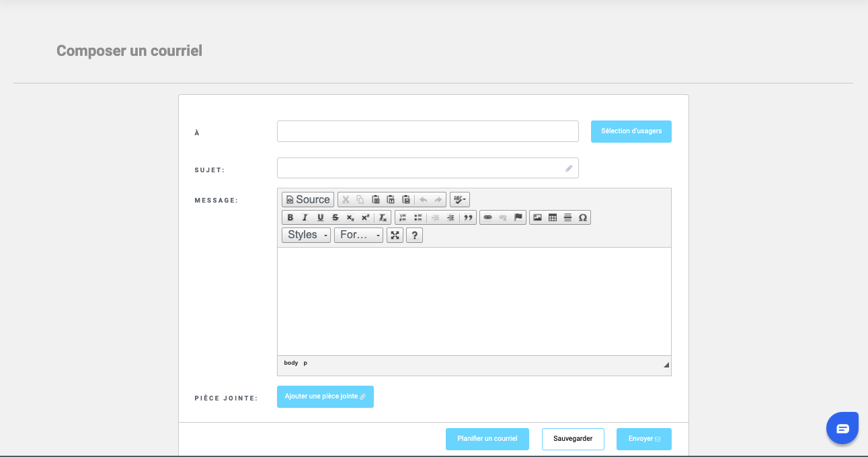Image resolution: width=868 pixels, height=457 pixels.
Task: Toggle underline formatting
Action: [320, 217]
